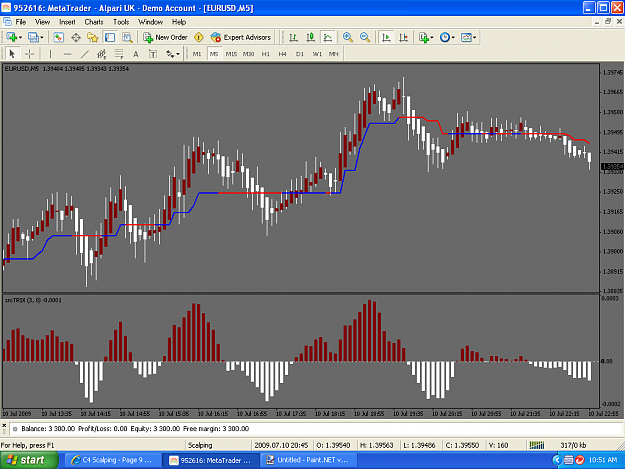Select the arrows objects icon
The image size is (625, 469).
click(x=170, y=54)
